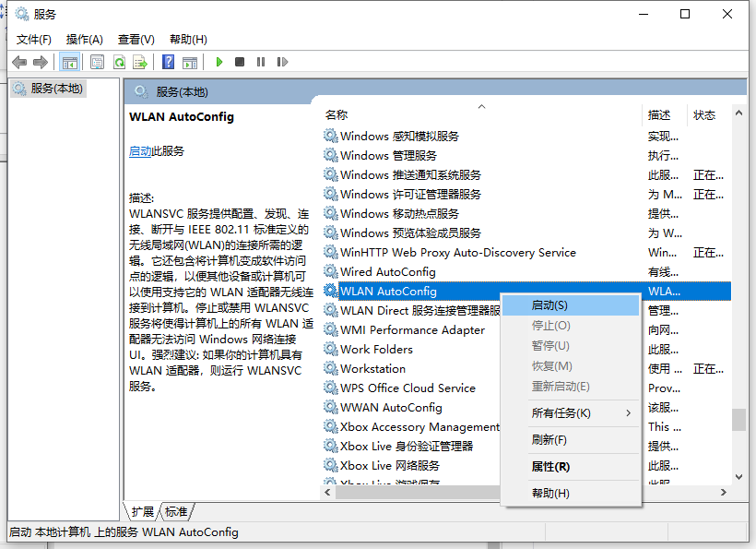
Task: Select the Windows 推送通知系统服务 row
Action: 526,175
